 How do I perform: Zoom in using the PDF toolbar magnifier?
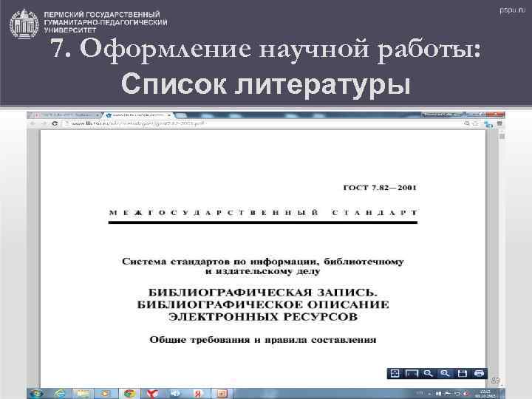coord(445,374)
